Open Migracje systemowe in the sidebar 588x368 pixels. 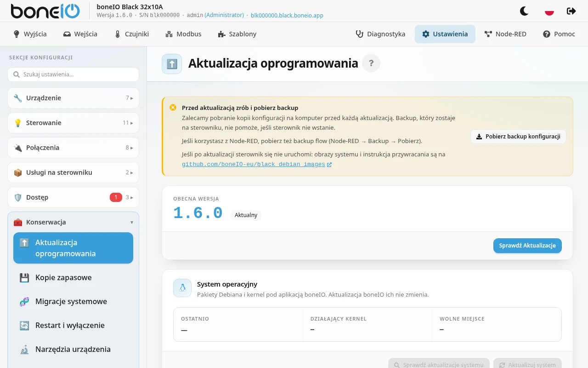(x=73, y=301)
